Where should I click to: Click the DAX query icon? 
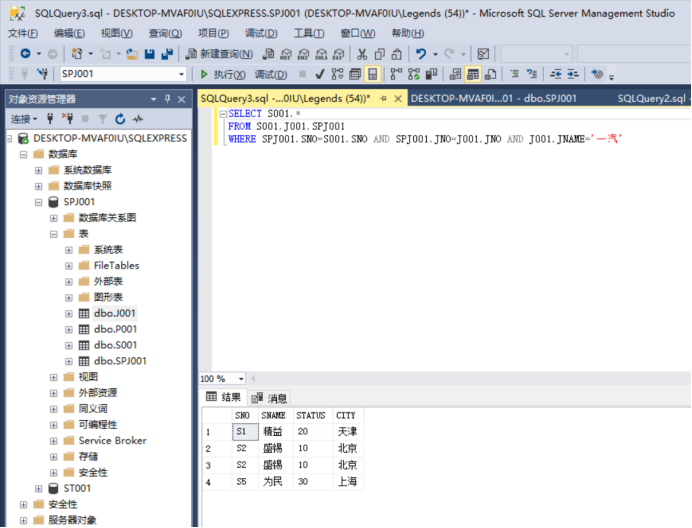click(338, 54)
